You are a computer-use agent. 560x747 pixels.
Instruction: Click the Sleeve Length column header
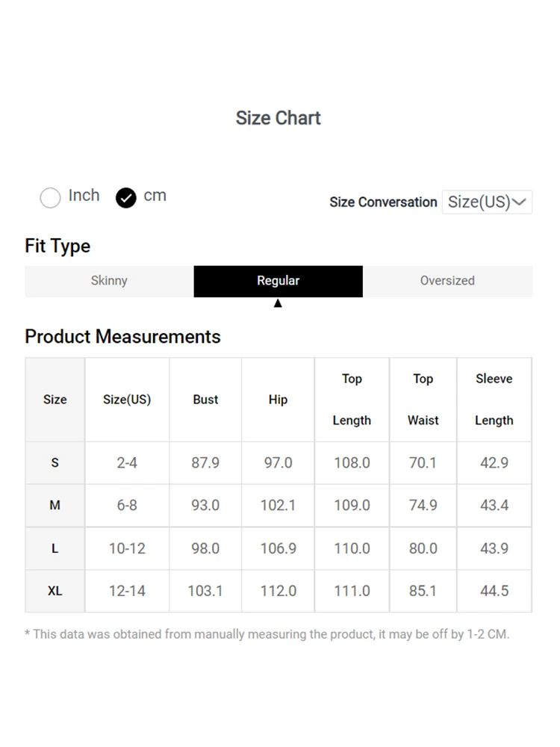point(494,400)
